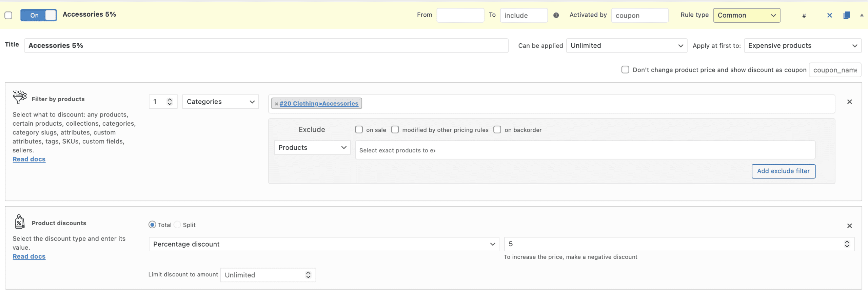This screenshot has height=294, width=868.
Task: Toggle the rule On switch off
Action: tap(38, 15)
